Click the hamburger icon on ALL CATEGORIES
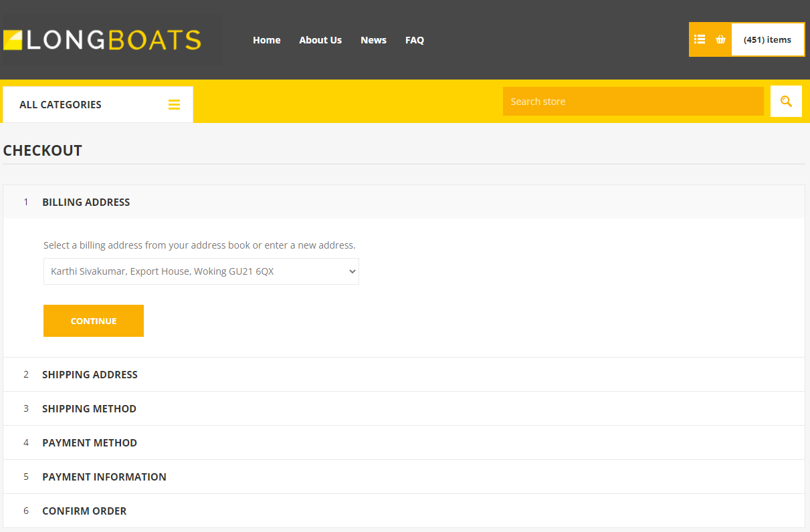 tap(175, 104)
